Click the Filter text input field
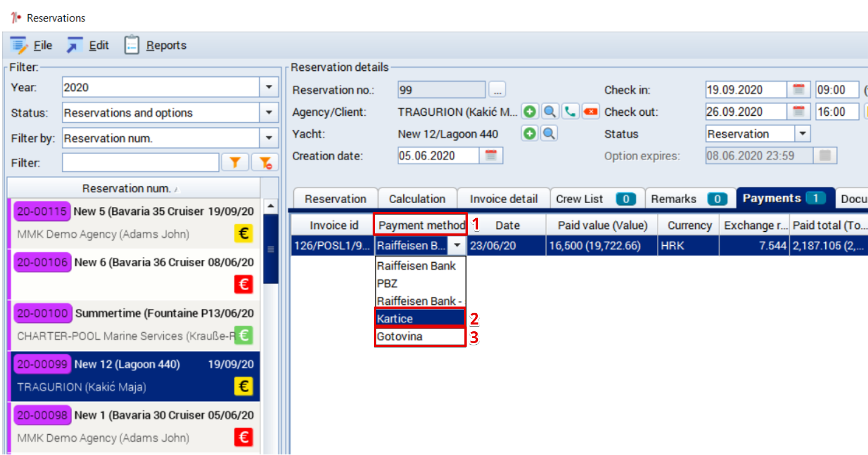 (x=140, y=163)
